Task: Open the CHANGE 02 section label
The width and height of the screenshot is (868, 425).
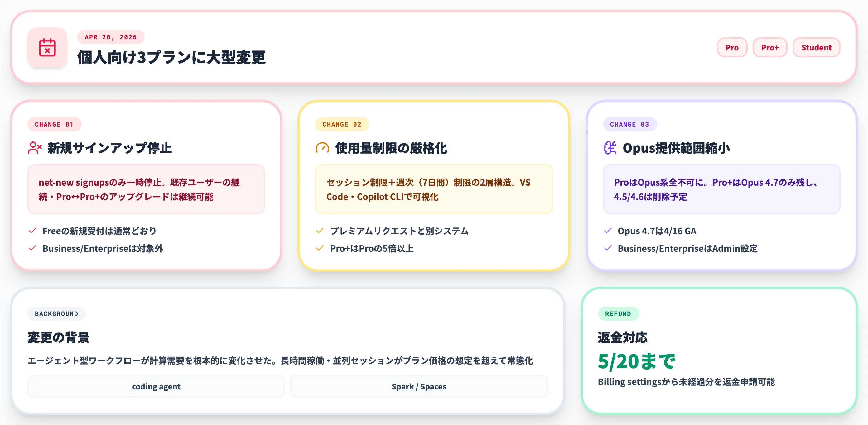Action: (x=342, y=124)
